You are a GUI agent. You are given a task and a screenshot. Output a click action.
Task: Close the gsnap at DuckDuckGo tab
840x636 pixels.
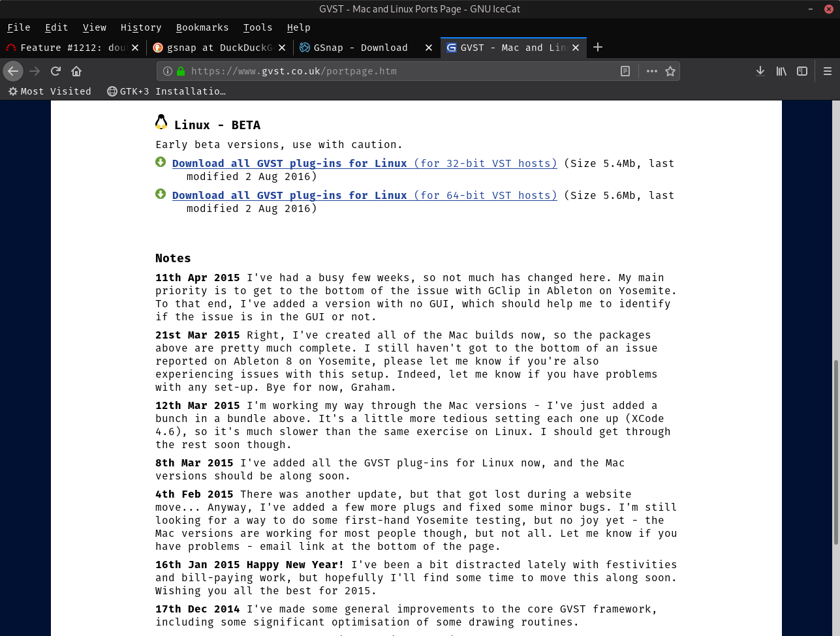pyautogui.click(x=282, y=48)
